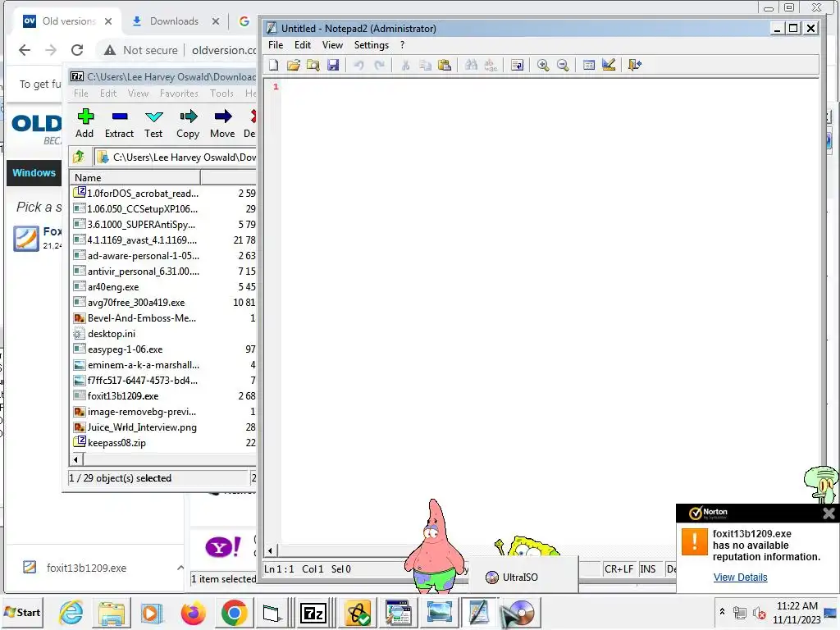Image resolution: width=840 pixels, height=630 pixels.
Task: Show hidden system tray icons
Action: 722,612
